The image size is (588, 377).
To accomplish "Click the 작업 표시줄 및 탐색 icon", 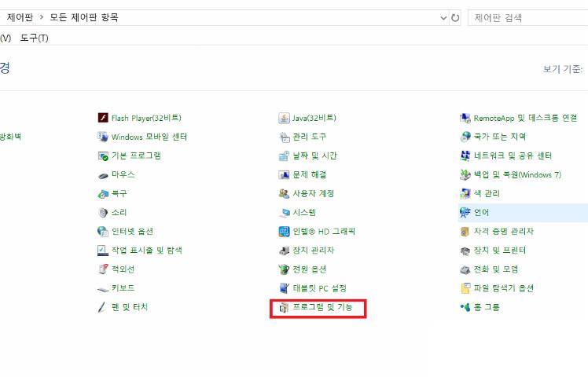I will pos(103,251).
